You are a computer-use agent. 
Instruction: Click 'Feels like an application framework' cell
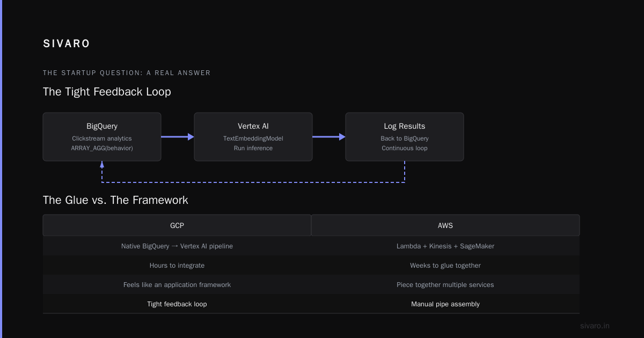177,284
